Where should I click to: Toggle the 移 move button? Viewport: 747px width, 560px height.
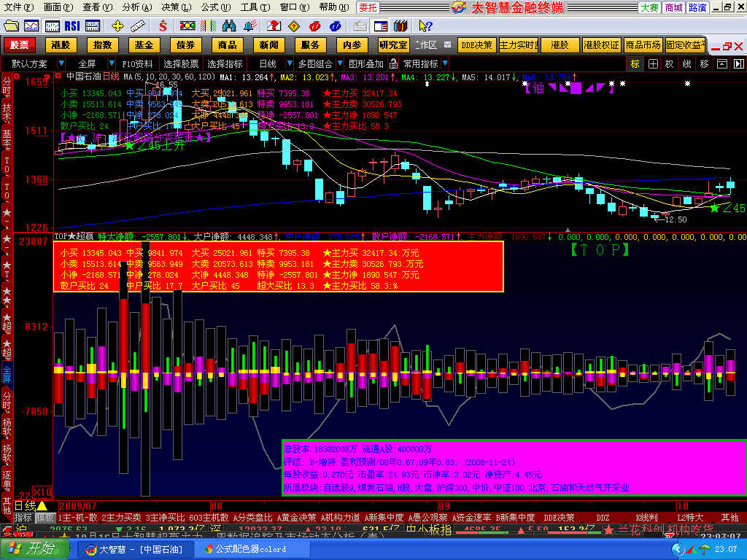click(704, 64)
